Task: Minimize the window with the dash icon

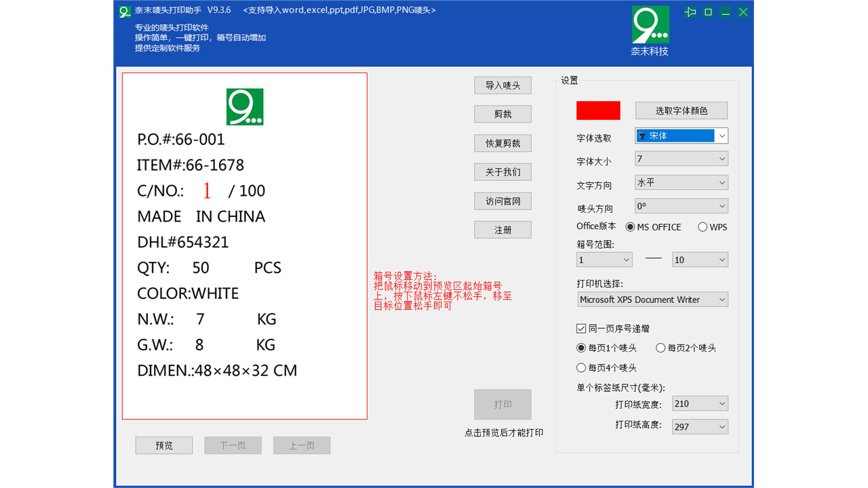Action: click(x=726, y=12)
